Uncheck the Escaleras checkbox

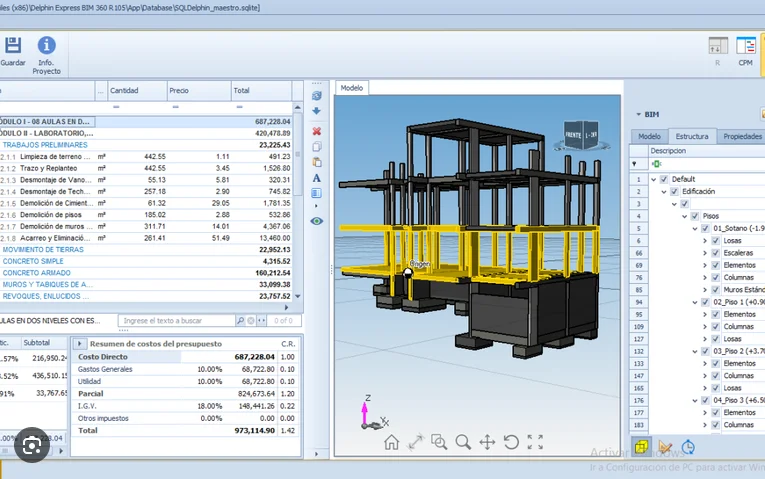tap(716, 253)
